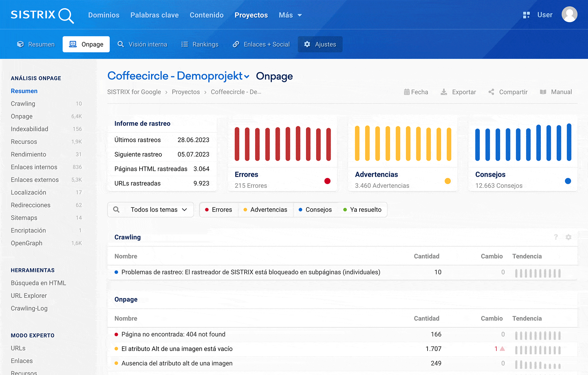The image size is (588, 375).
Task: Switch to the Rankings tab
Action: [200, 44]
